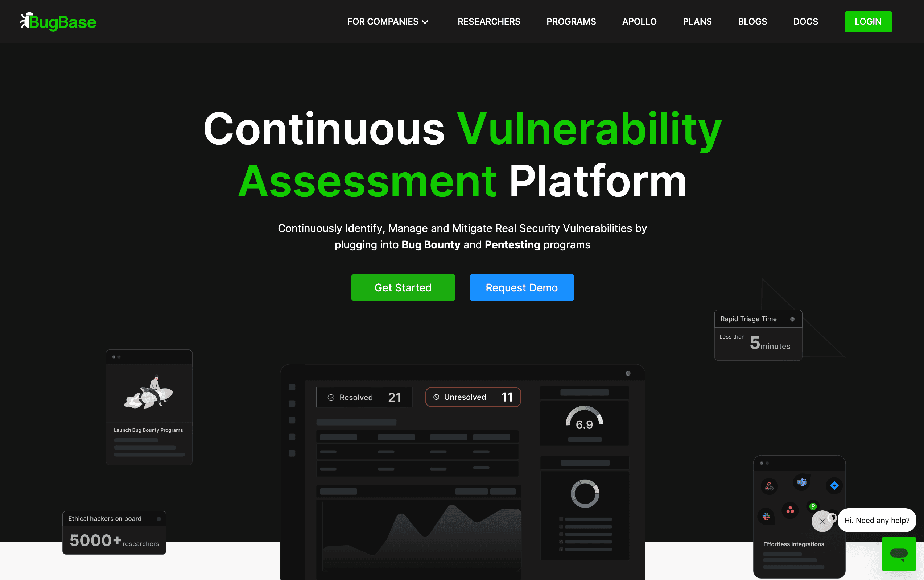Expand the FOR COMPANIES dropdown menu
924x580 pixels.
(388, 21)
